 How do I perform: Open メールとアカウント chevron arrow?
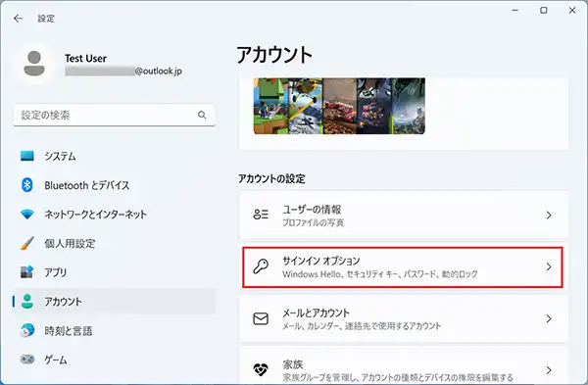(549, 319)
